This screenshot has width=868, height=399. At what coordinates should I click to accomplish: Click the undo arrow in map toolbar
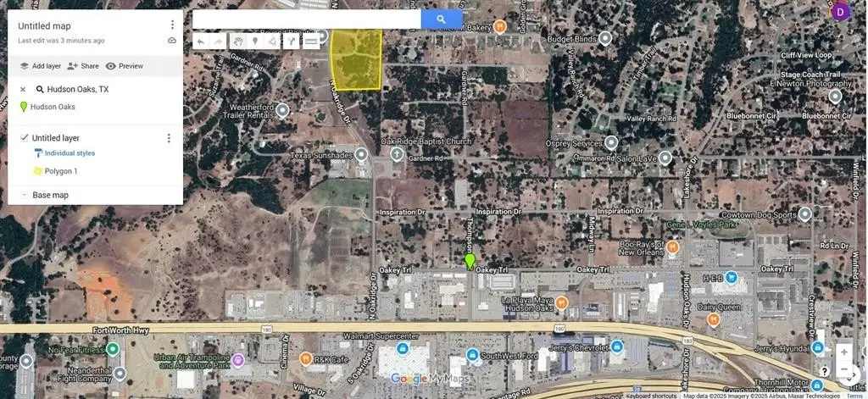(x=201, y=41)
